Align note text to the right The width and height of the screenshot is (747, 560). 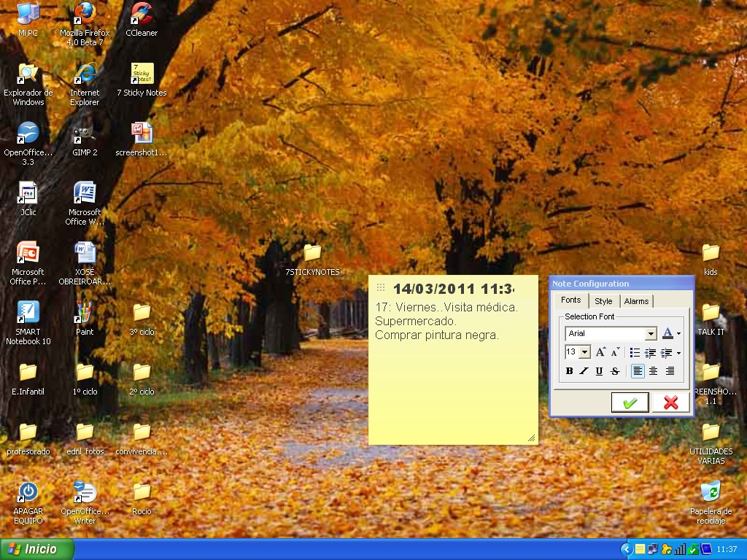670,371
